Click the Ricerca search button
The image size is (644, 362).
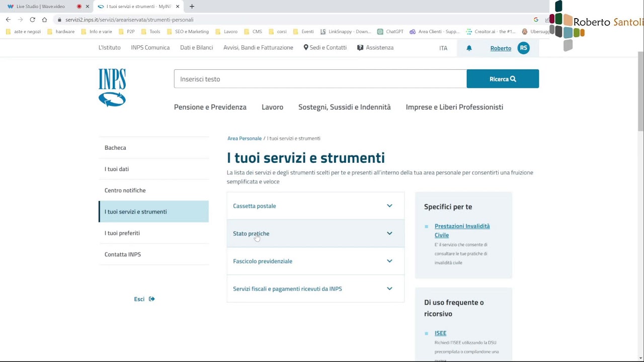tap(503, 79)
